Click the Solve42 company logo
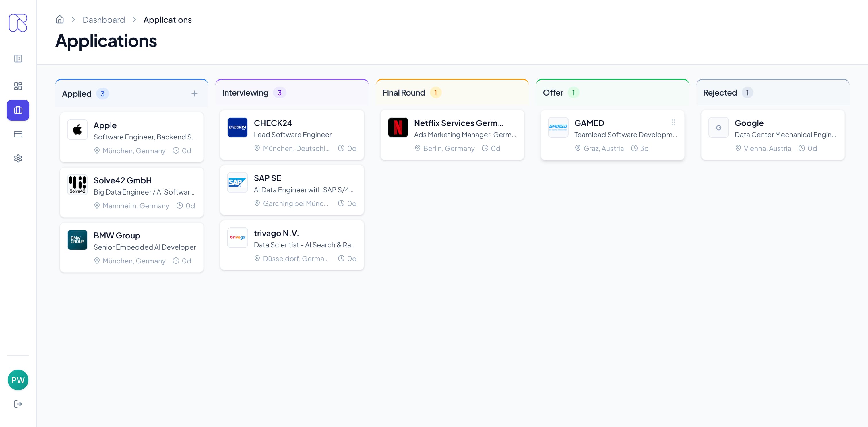 click(77, 185)
